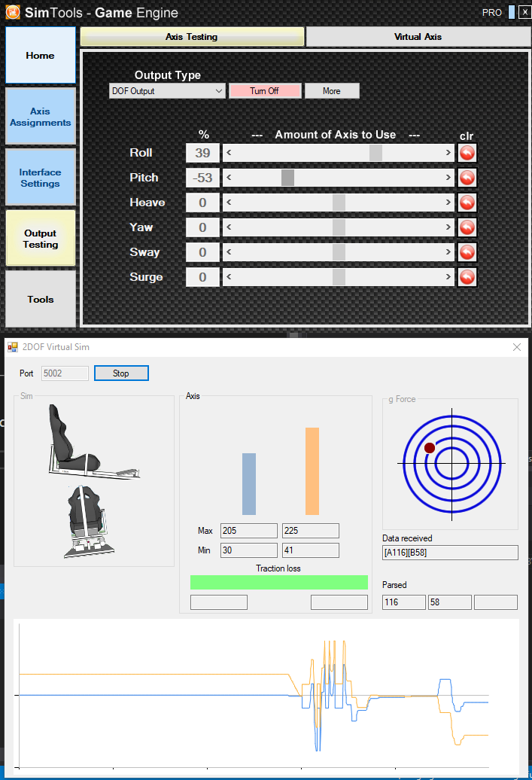Select the Axis Testing tab
Viewport: 532px width, 780px height.
tap(192, 37)
